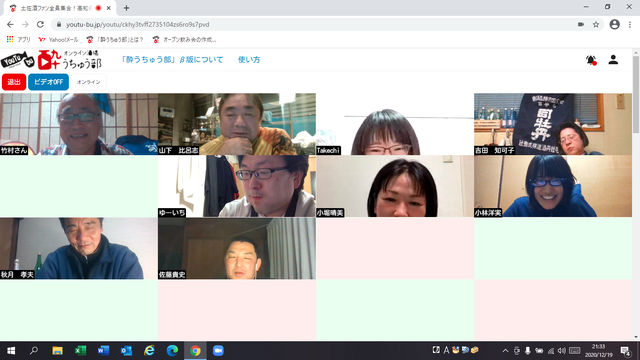Open the 「酔うちゅう部」とは？ bookmark
The height and width of the screenshot is (360, 640).
pyautogui.click(x=115, y=40)
